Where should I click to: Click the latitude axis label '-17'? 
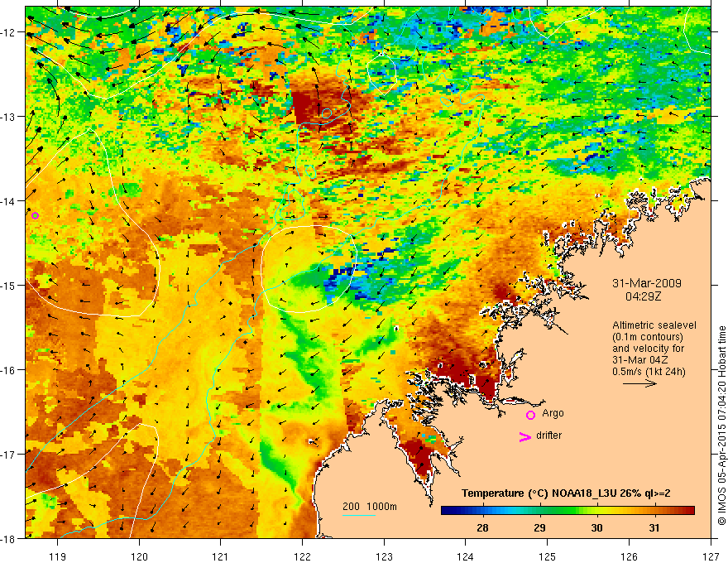click(x=9, y=454)
